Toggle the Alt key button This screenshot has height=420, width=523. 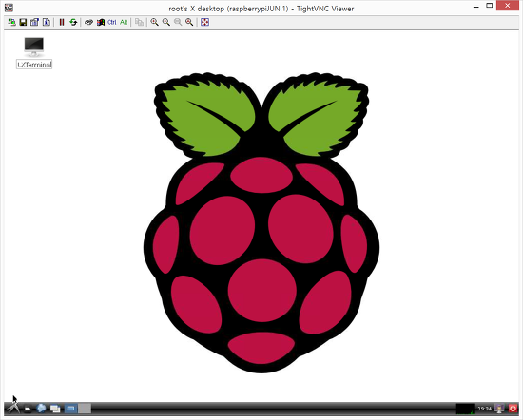(124, 22)
